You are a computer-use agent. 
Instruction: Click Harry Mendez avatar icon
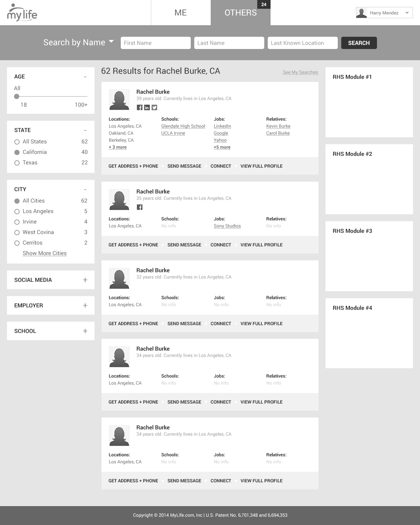[x=362, y=13]
